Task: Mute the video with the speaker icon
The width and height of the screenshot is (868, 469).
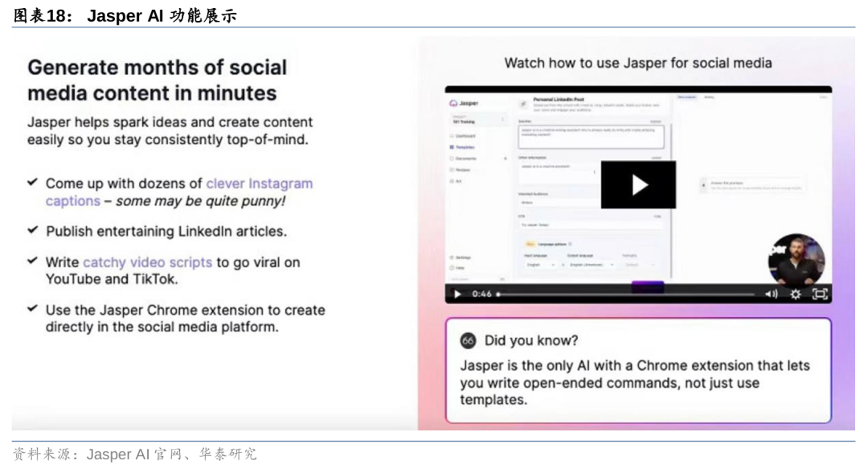Action: coord(771,294)
